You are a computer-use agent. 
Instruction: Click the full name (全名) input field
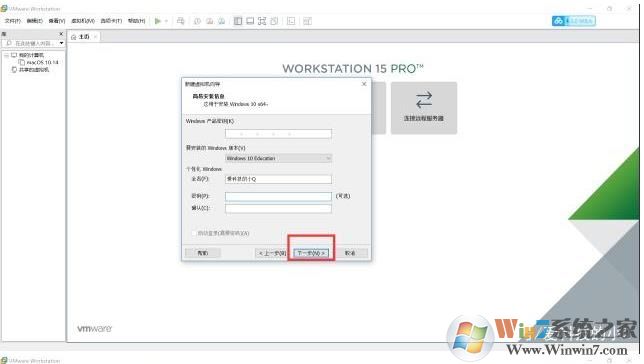[x=278, y=179]
